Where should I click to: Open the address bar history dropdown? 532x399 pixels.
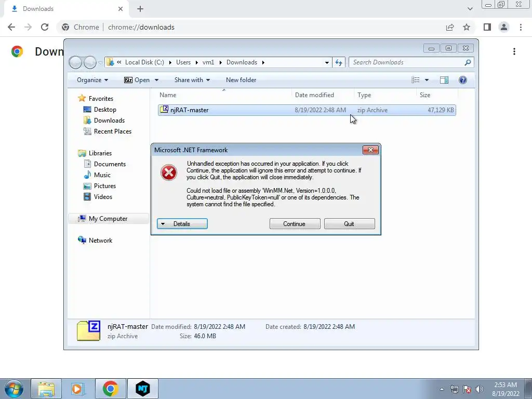(327, 62)
